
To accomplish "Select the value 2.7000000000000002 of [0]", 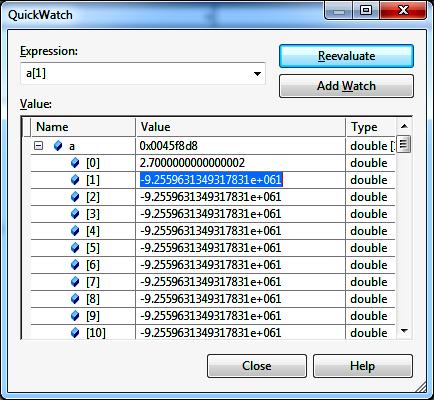I will (192, 163).
